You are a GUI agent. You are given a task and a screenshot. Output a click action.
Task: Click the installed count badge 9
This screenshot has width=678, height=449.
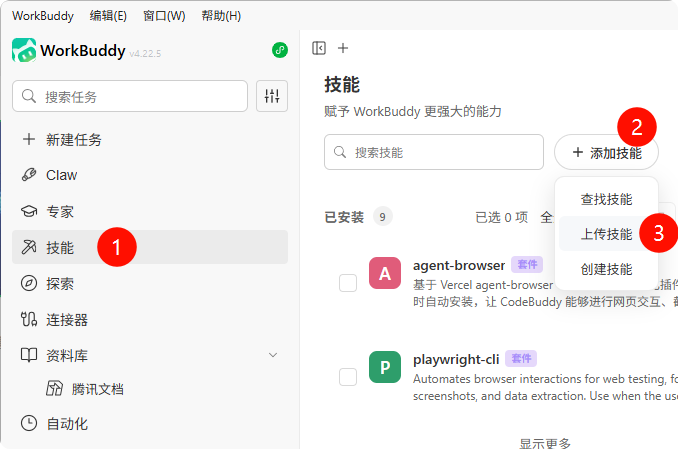coord(383,217)
